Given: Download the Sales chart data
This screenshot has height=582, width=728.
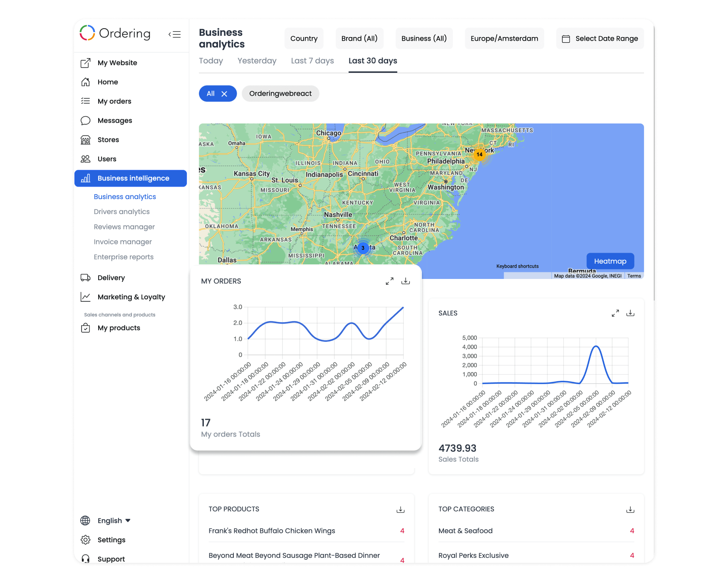Looking at the screenshot, I should [630, 313].
